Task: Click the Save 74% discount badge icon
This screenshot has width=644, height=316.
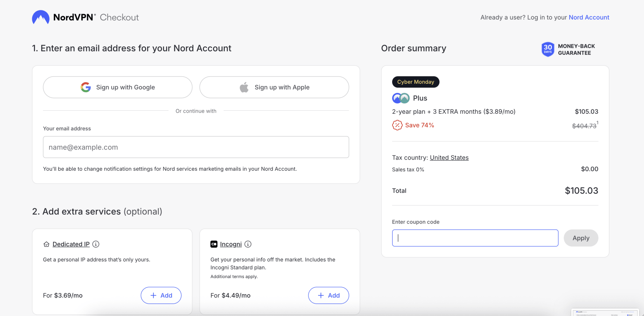Action: 397,125
